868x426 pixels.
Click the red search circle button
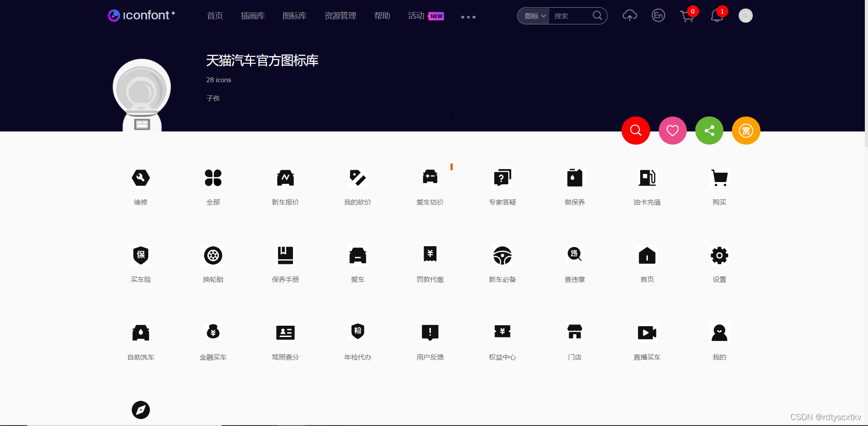(x=636, y=131)
